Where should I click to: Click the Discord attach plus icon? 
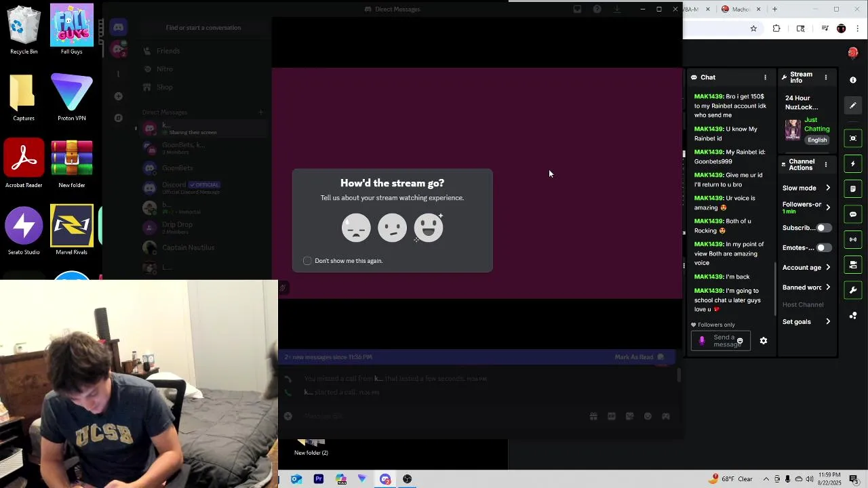click(x=288, y=416)
